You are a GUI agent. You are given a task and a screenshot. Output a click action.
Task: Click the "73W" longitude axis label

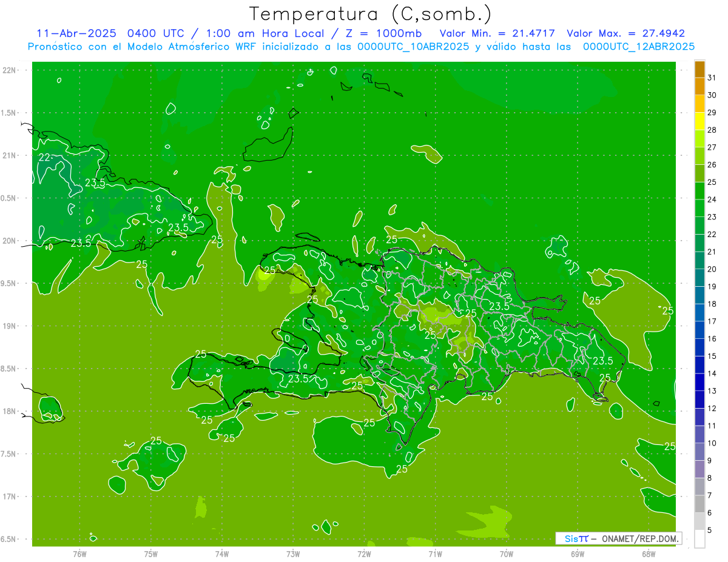[293, 554]
